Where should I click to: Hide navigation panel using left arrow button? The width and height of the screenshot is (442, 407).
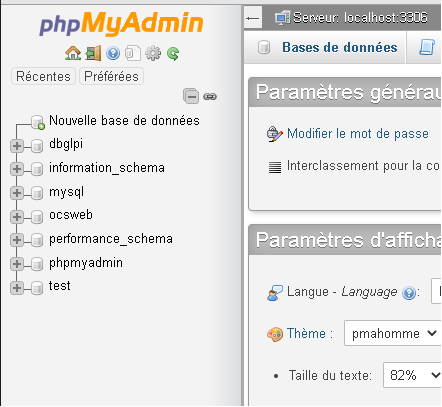click(253, 18)
